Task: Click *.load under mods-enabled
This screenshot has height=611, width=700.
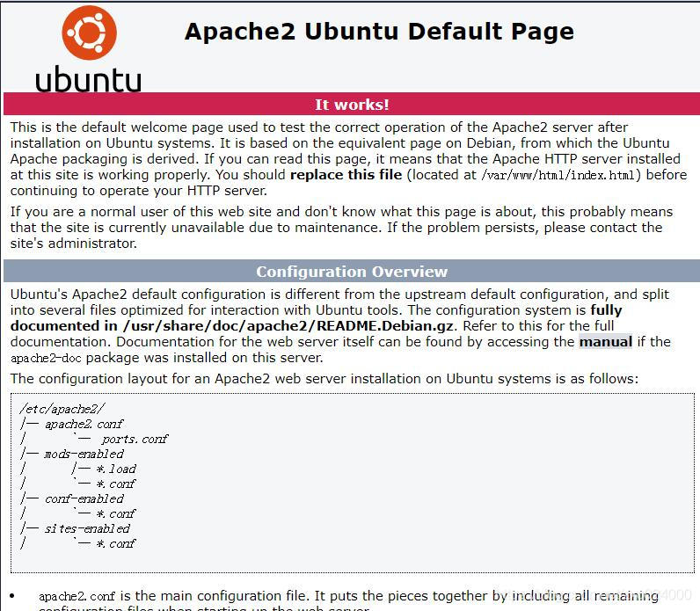Action: (116, 469)
